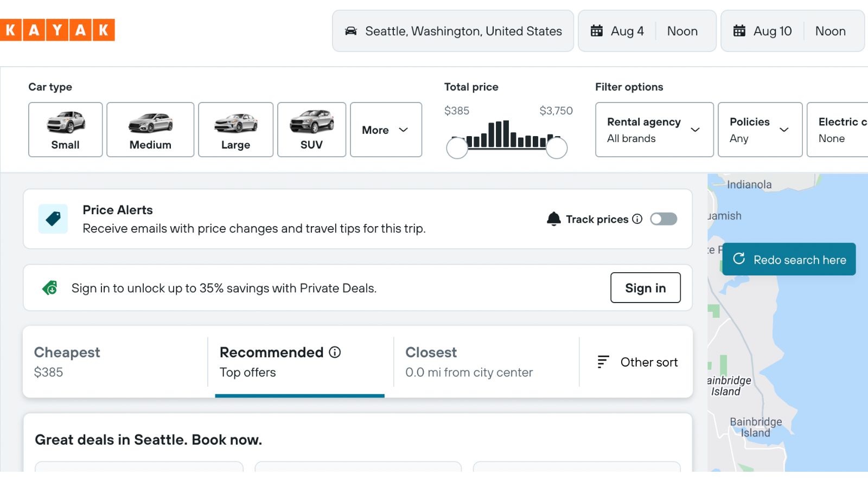
Task: Click the calendar icon next to Aug 4
Action: (597, 31)
